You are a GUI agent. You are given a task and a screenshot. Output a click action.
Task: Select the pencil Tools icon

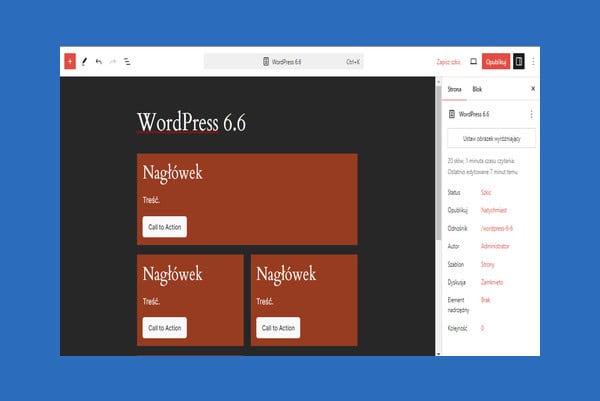pyautogui.click(x=85, y=62)
